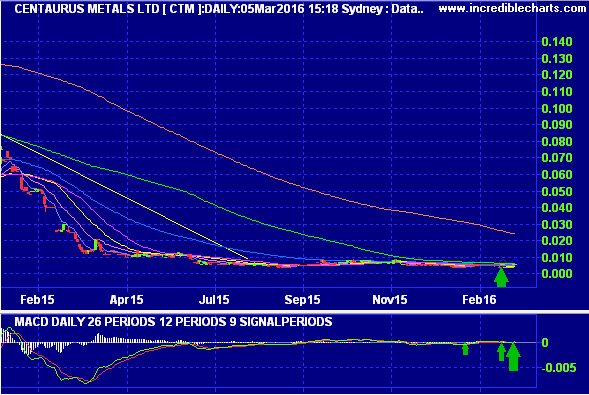The width and height of the screenshot is (589, 395).
Task: Click the 0 label on MACD axis
Action: tap(545, 342)
